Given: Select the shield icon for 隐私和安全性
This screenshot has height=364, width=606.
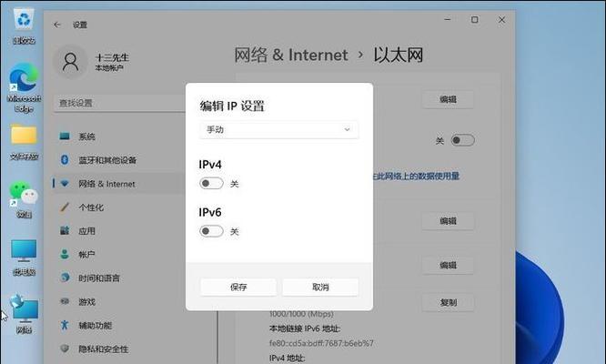Looking at the screenshot, I should click(x=65, y=349).
